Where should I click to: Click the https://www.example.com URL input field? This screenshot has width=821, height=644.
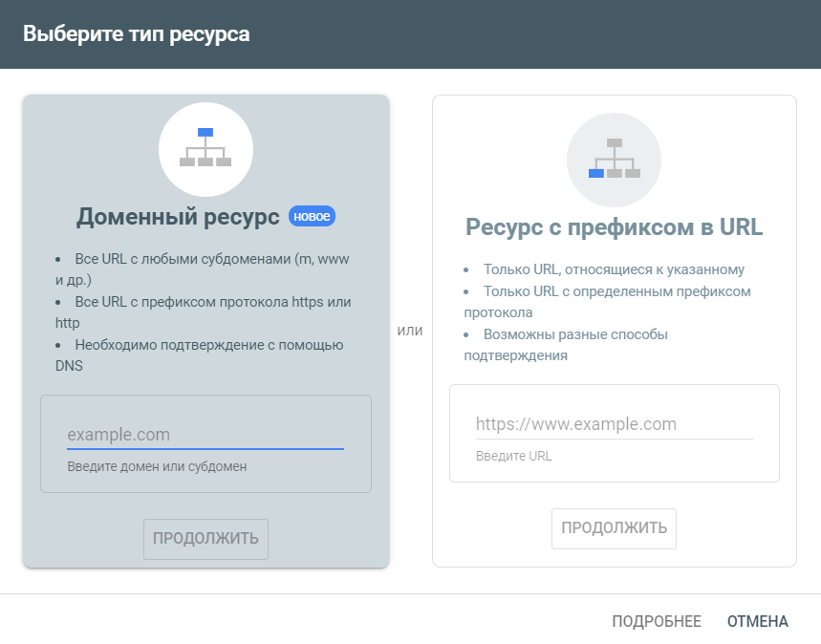[x=613, y=423]
